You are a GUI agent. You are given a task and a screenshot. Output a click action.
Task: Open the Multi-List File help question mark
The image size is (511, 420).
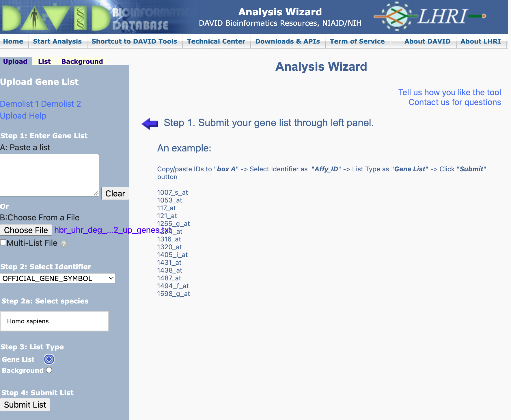[x=64, y=244]
